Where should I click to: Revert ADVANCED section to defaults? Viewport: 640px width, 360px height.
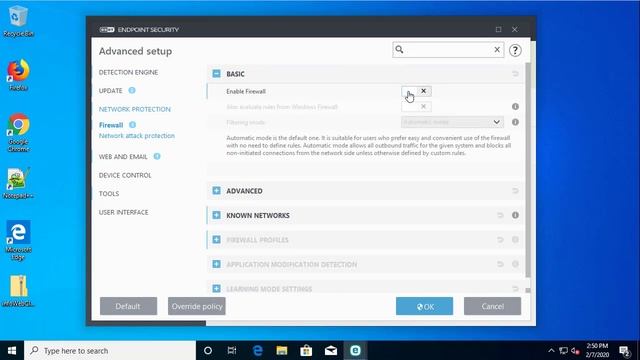tap(515, 191)
